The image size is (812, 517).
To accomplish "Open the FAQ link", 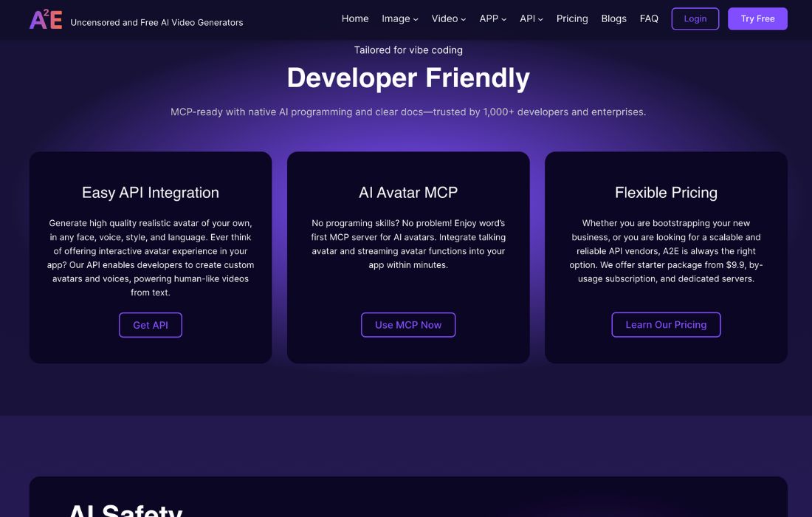I will (x=649, y=18).
